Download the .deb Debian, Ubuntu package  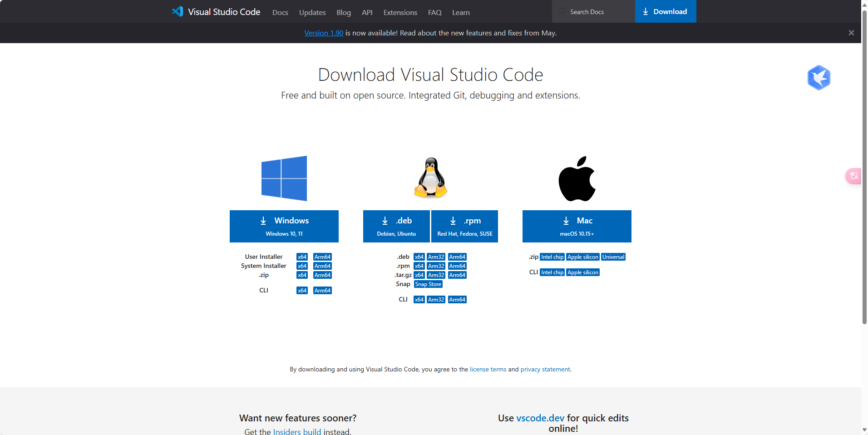point(396,226)
